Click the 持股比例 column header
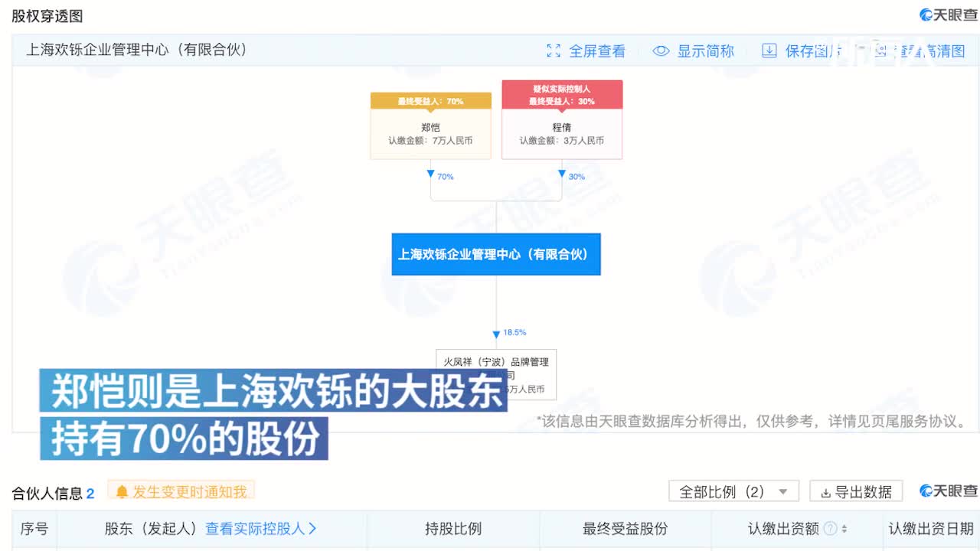980x551 pixels. tap(453, 529)
